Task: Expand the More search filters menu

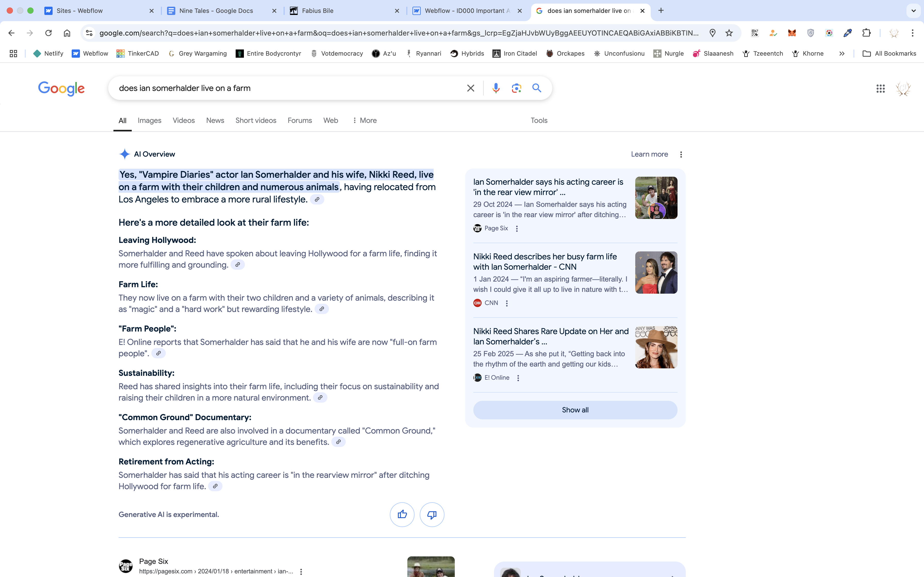Action: pos(365,120)
